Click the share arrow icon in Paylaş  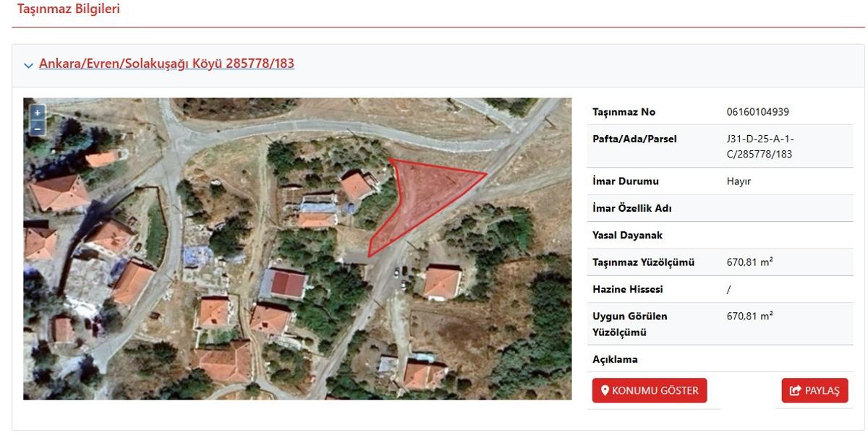(x=796, y=391)
